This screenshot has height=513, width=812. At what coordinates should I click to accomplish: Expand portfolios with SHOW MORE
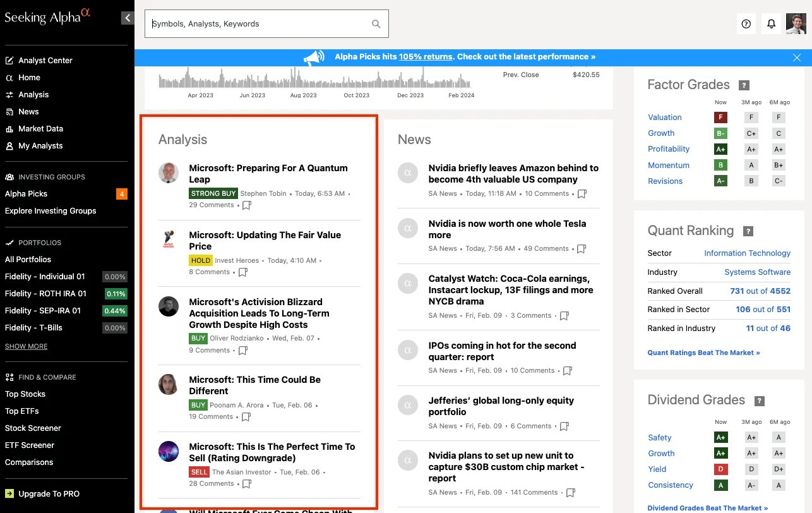click(26, 346)
